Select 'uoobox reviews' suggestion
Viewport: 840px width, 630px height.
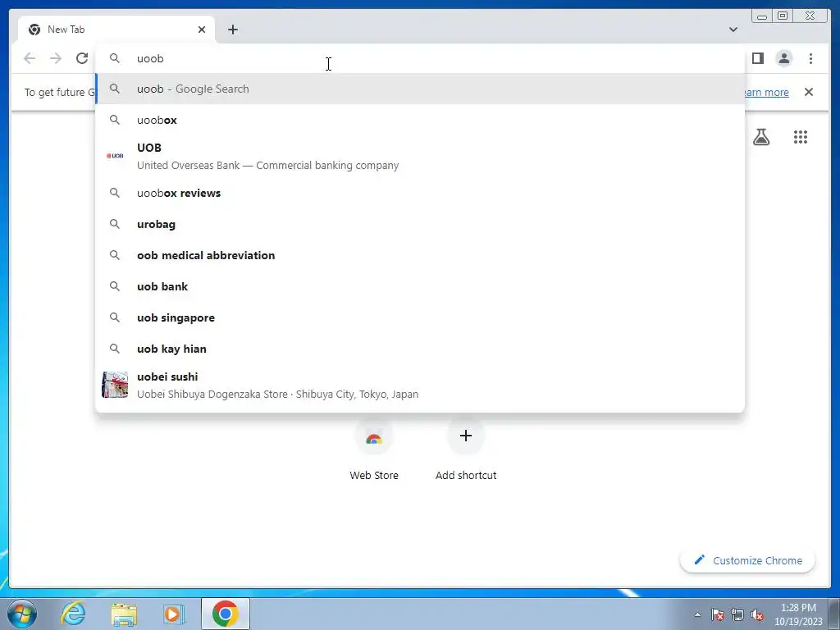click(x=420, y=193)
